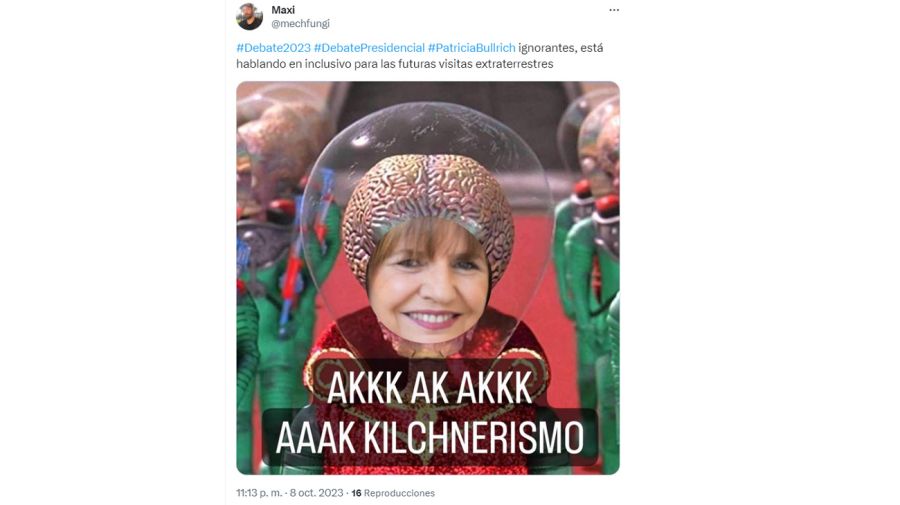Open Maxi's profile avatar picture

point(249,16)
